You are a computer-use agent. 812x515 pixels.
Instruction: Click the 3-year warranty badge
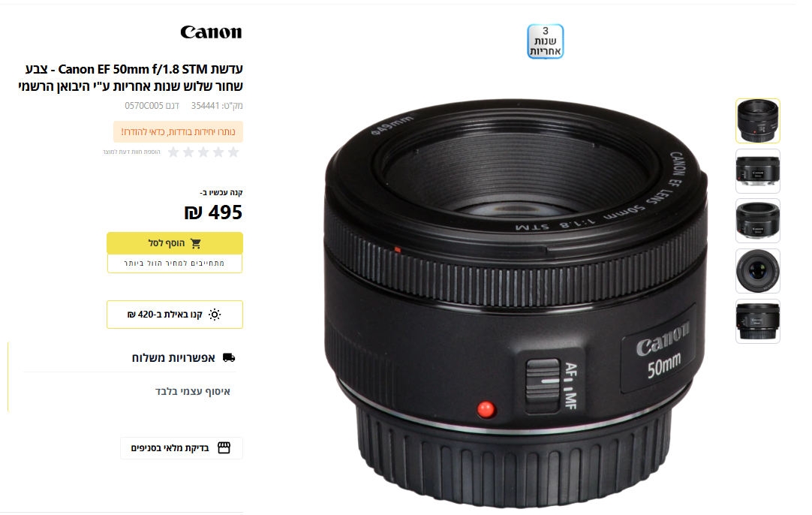[546, 41]
